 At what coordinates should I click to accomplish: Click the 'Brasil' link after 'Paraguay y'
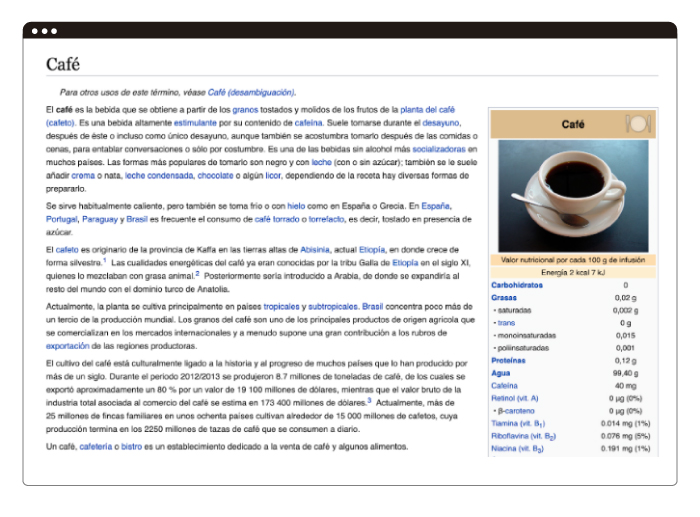(x=137, y=219)
